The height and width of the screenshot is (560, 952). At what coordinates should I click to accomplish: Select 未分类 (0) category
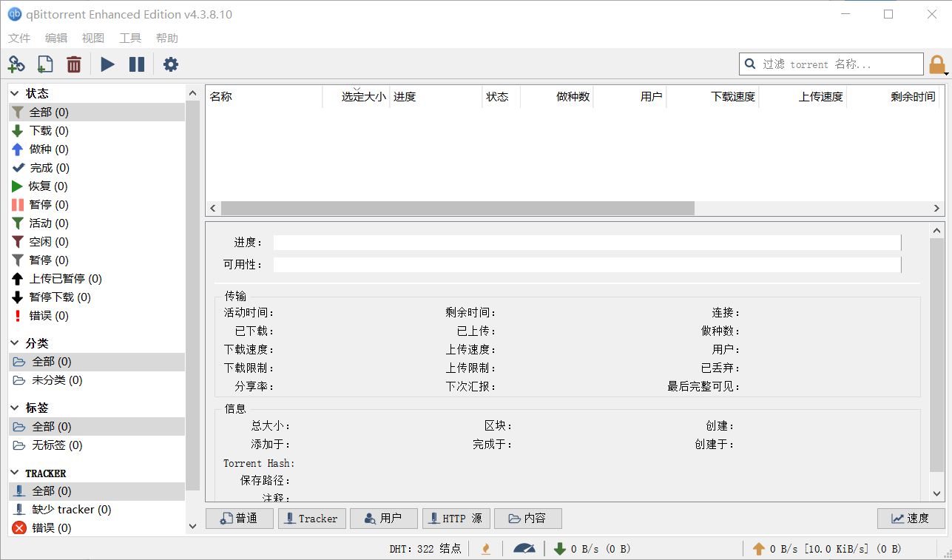click(x=96, y=380)
